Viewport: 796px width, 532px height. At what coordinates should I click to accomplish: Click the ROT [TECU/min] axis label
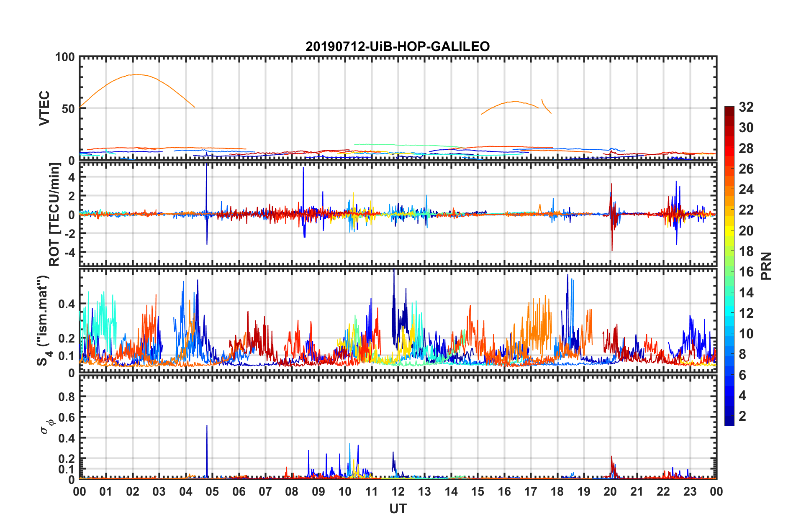pos(54,215)
